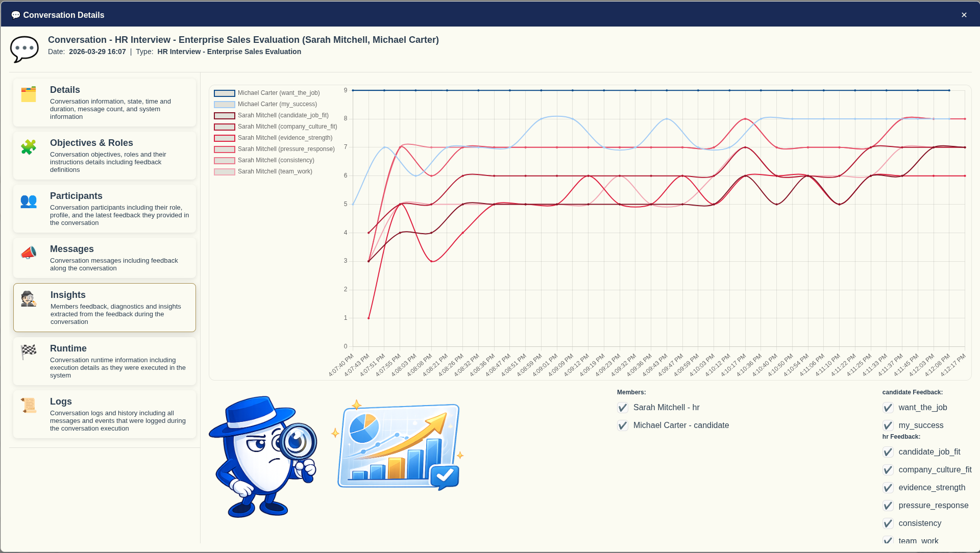Uncheck Sarah Mitchell - hr member checkbox
The width and height of the screenshot is (980, 553).
coord(623,408)
